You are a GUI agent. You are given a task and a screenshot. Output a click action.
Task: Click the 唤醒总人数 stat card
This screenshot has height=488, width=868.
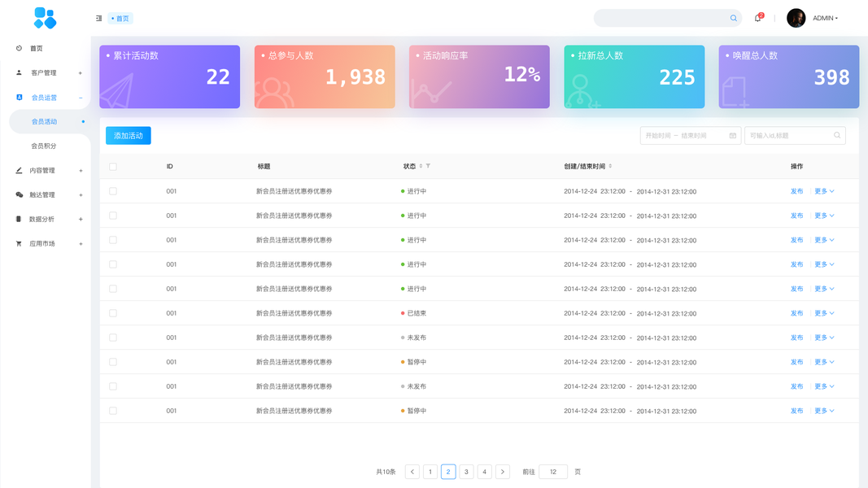click(789, 76)
